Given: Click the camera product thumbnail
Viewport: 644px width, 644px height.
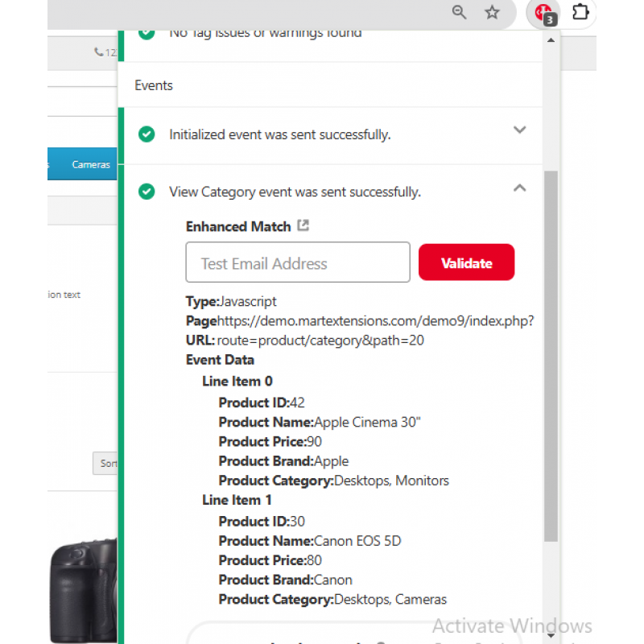Looking at the screenshot, I should (83, 590).
